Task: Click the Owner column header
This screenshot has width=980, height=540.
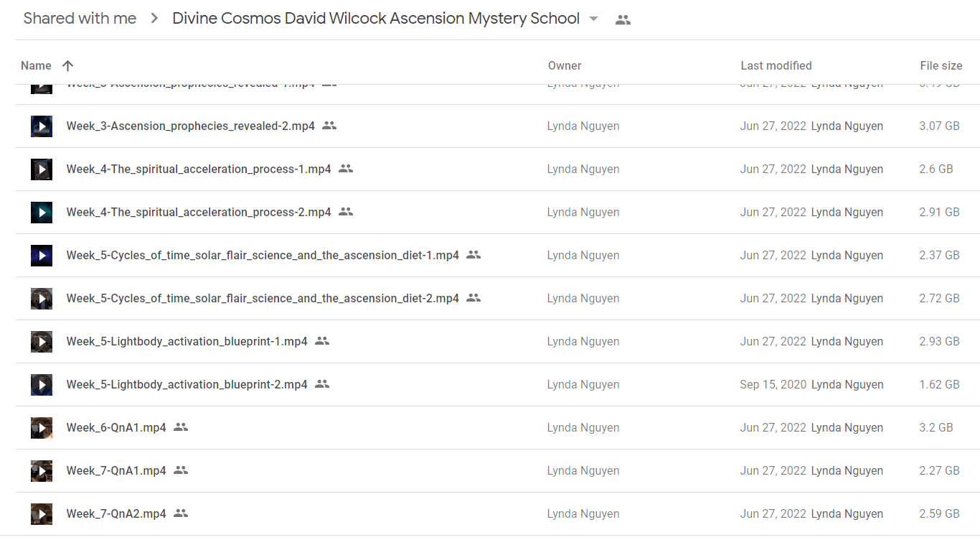Action: [x=565, y=66]
